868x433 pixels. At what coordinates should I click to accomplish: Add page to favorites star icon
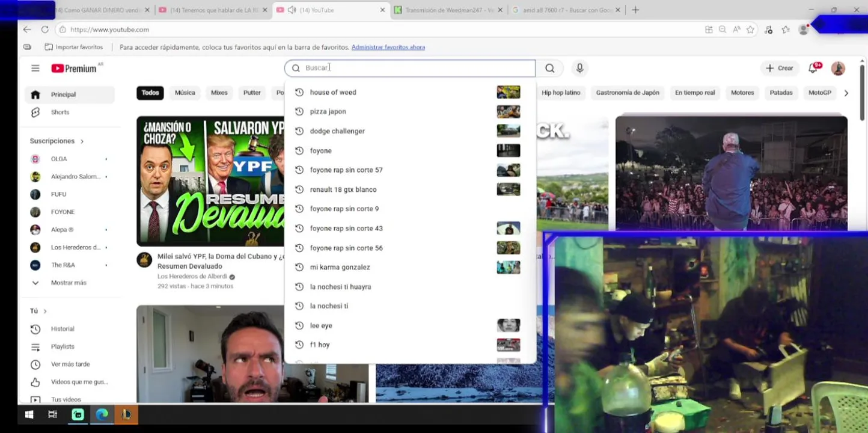(750, 29)
